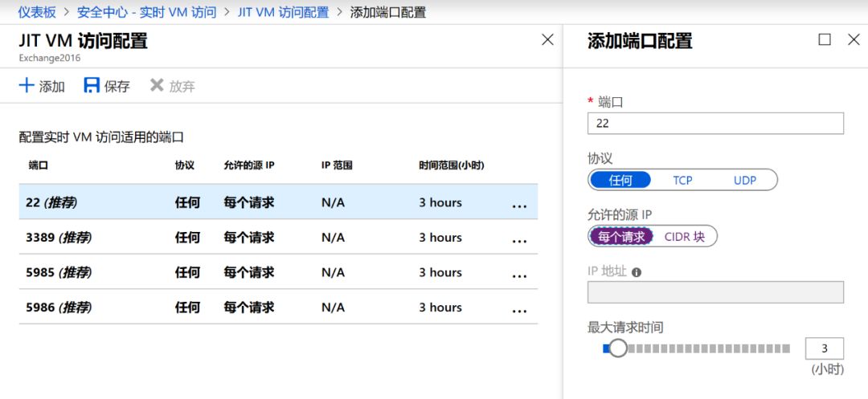Viewport: 868px width, 399px height.
Task: Maximize the Add Port Configuration panel
Action: (x=824, y=39)
